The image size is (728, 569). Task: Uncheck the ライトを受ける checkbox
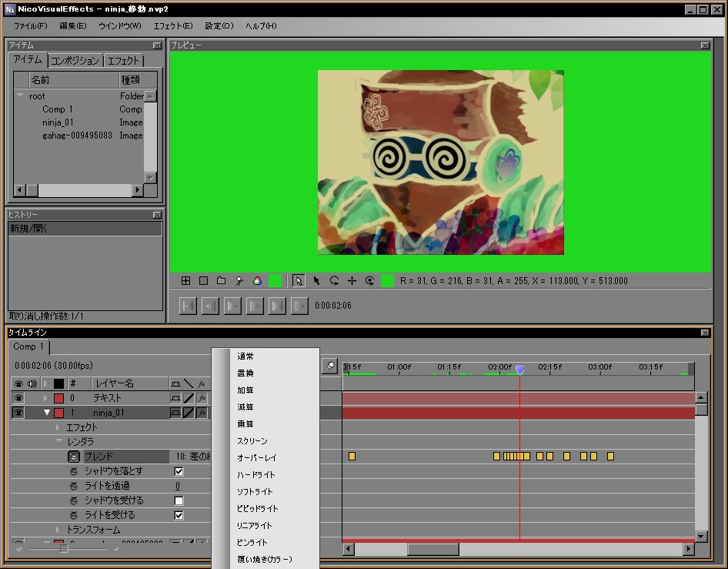click(179, 515)
